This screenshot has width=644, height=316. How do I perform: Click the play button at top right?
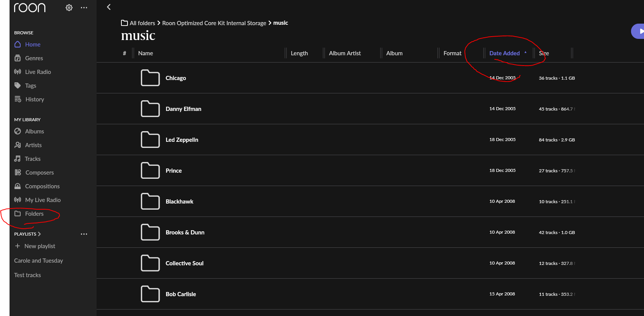638,31
